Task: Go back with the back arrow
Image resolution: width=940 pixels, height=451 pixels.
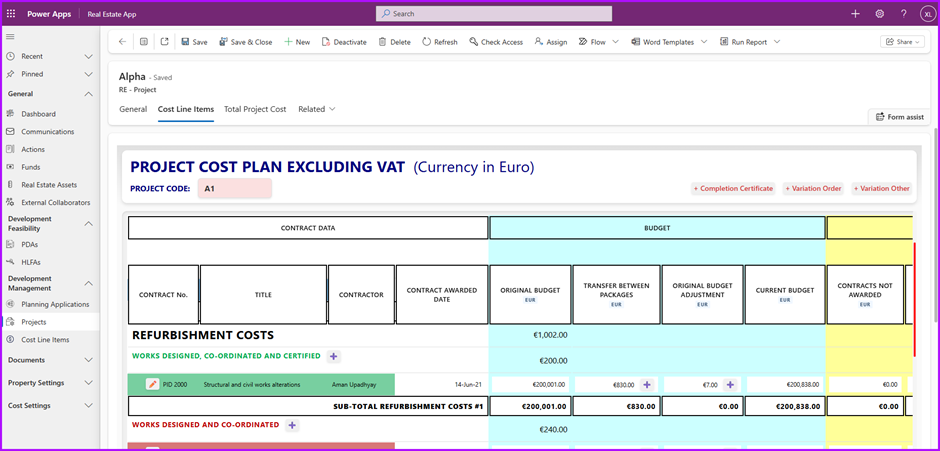Action: click(122, 42)
